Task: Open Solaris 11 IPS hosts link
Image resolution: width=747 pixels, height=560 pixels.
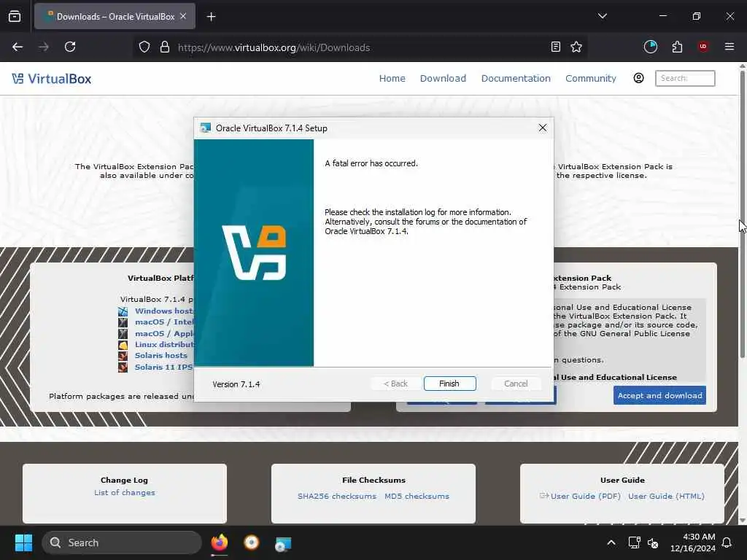Action: (x=163, y=367)
